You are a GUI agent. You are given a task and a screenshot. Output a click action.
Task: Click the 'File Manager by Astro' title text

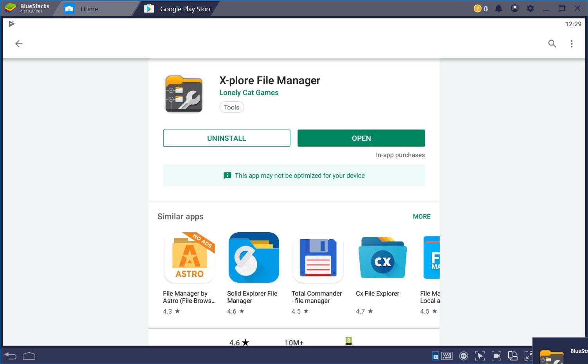[189, 297]
